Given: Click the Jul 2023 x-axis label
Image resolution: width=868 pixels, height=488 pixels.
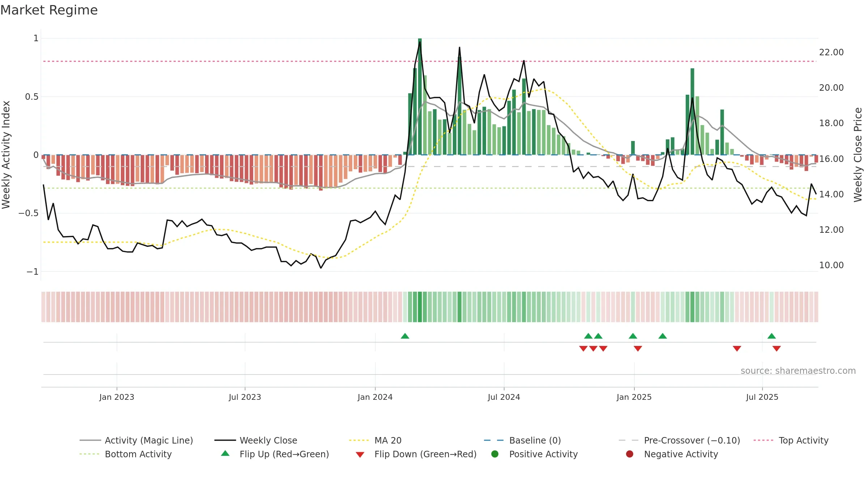Looking at the screenshot, I should click(x=245, y=397).
